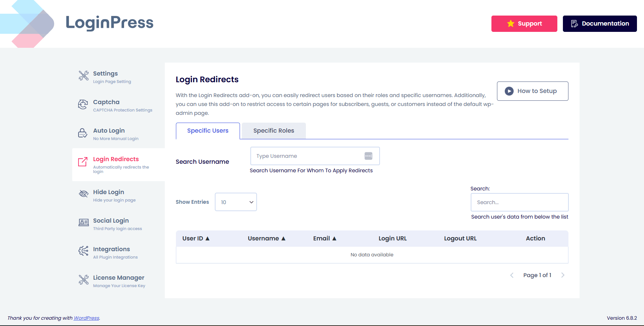This screenshot has height=326, width=644.
Task: Click the How to Setup video button
Action: 532,91
